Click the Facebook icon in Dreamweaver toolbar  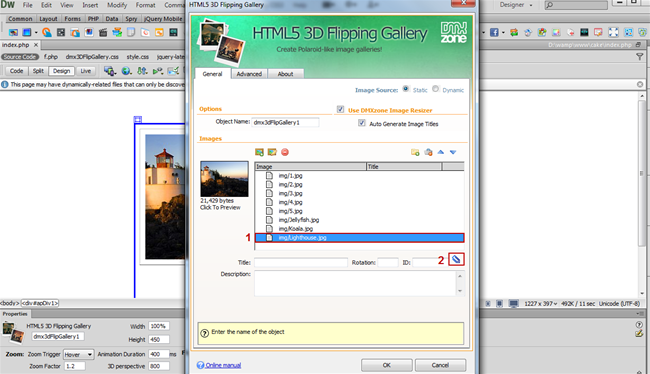[494, 32]
